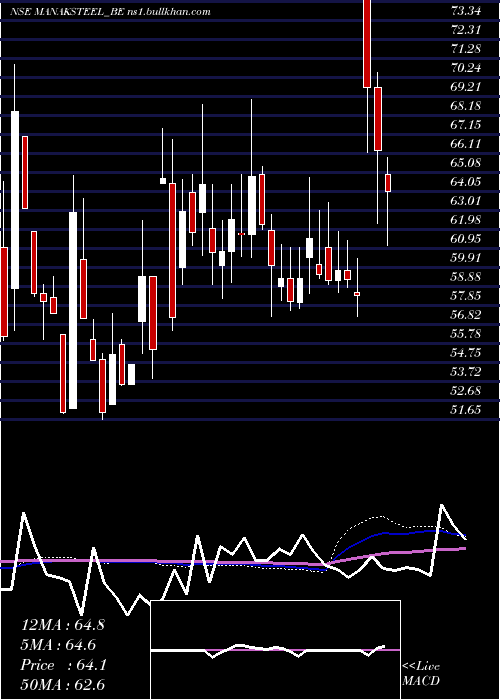500x700 pixels.
Task: Click the 66.11 price axis label
Action: pos(466,143)
